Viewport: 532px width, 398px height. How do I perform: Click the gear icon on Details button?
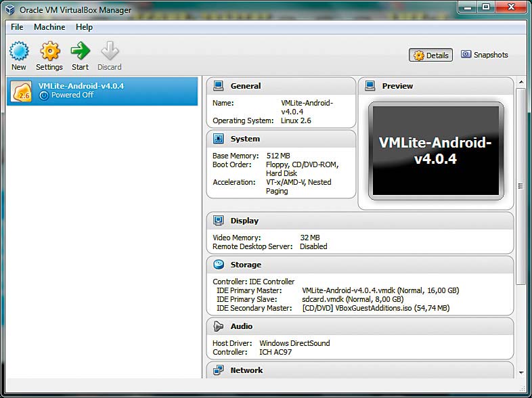(419, 56)
